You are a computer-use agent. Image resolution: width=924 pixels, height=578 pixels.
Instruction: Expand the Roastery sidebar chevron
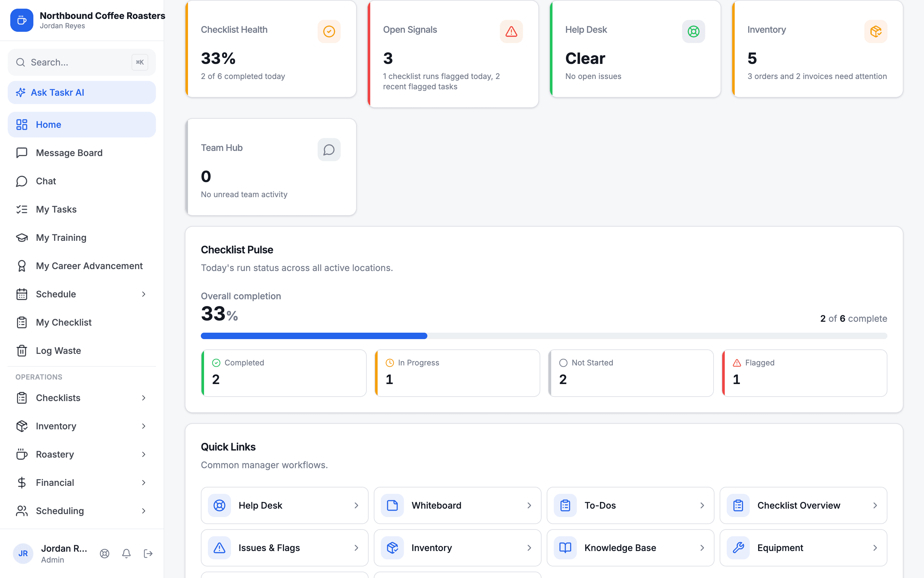click(143, 454)
